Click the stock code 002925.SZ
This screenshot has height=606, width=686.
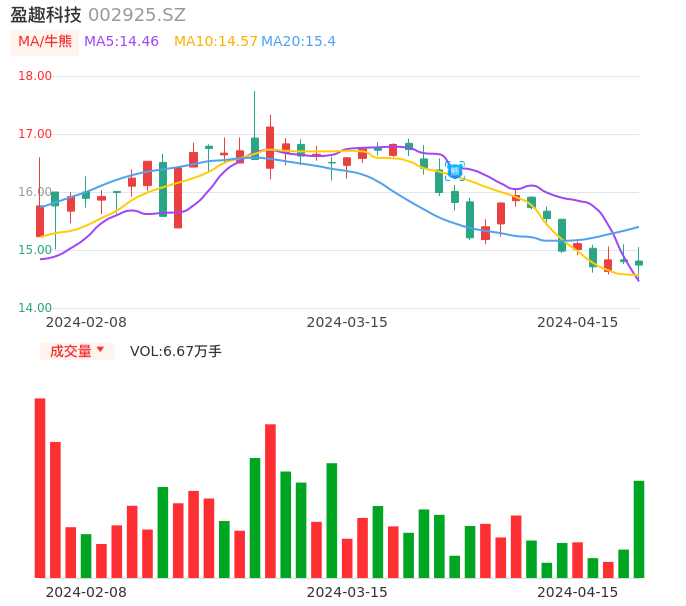(137, 15)
